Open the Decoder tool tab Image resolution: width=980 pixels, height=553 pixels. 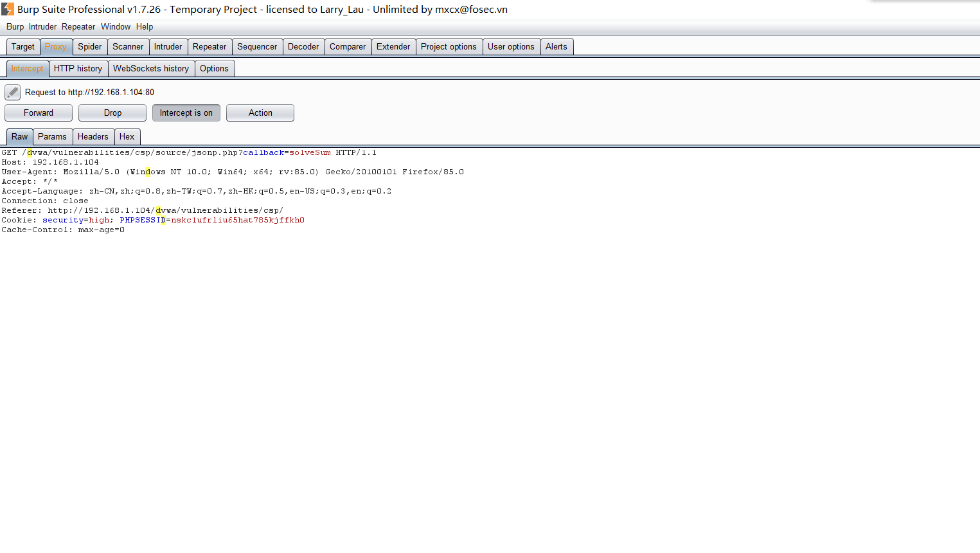(x=303, y=47)
